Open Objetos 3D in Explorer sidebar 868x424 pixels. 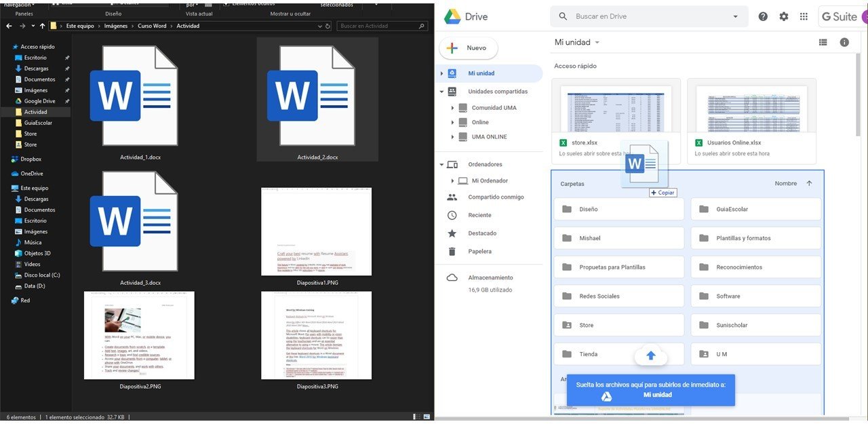tap(37, 253)
